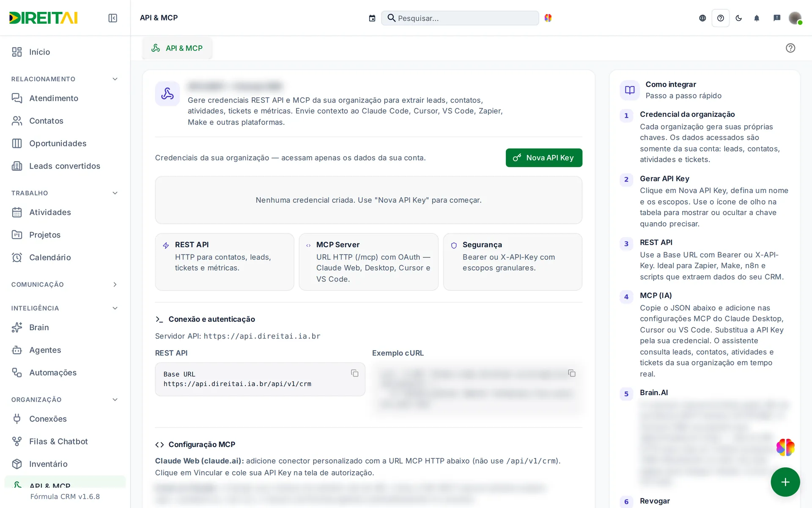Open notifications bell

click(757, 18)
